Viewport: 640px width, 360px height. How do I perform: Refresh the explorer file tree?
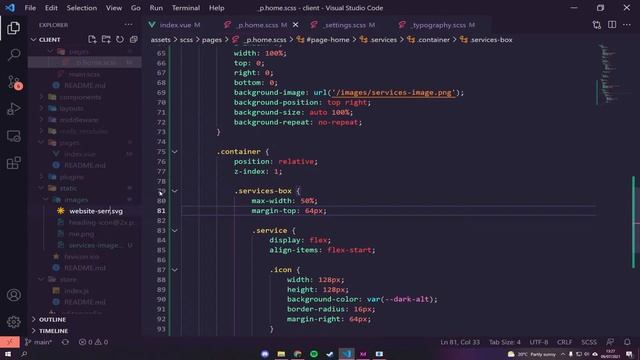120,40
